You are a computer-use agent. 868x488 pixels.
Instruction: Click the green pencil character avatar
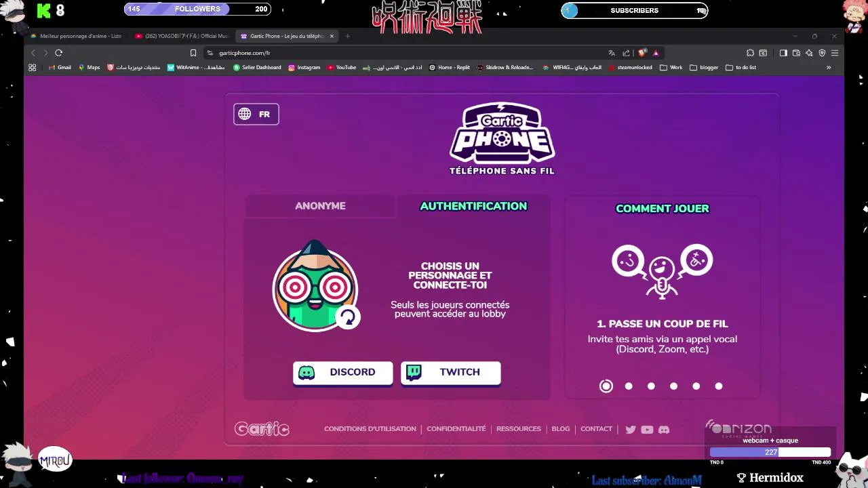315,285
